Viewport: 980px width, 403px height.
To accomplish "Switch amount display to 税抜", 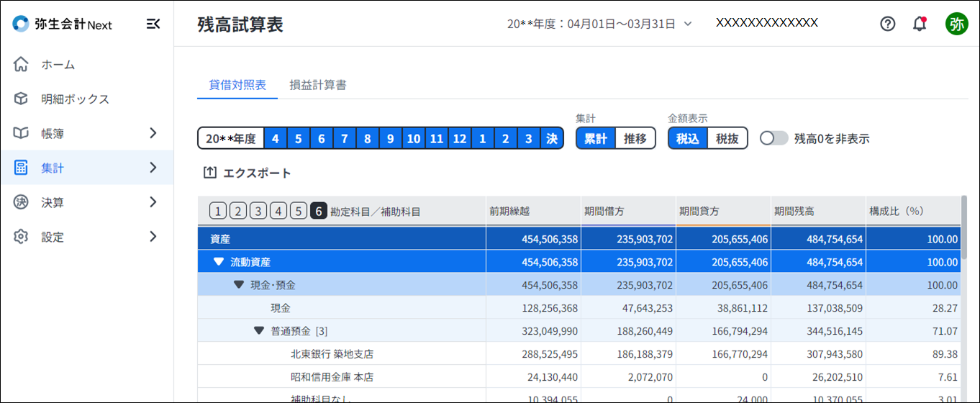I will point(727,138).
